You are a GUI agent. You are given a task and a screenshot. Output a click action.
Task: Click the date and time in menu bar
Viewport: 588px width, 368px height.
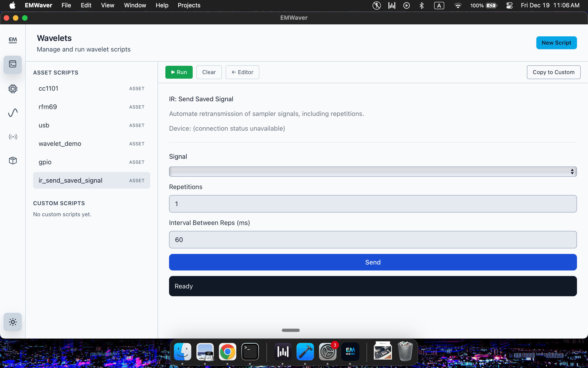(x=550, y=5)
